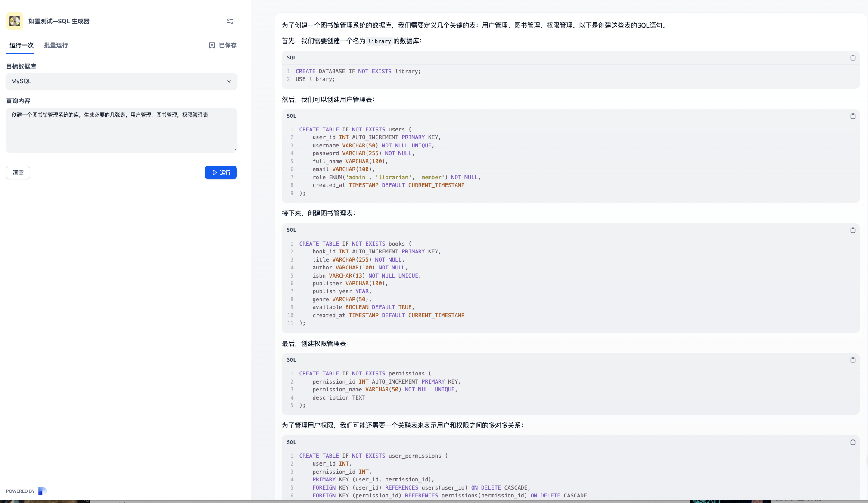Click the inline library code text
This screenshot has width=868, height=503.
(x=379, y=41)
